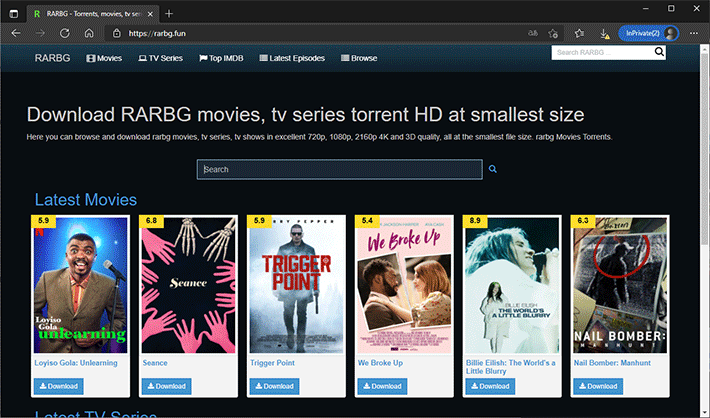Click the browser forward arrow
The width and height of the screenshot is (710, 418).
click(40, 33)
